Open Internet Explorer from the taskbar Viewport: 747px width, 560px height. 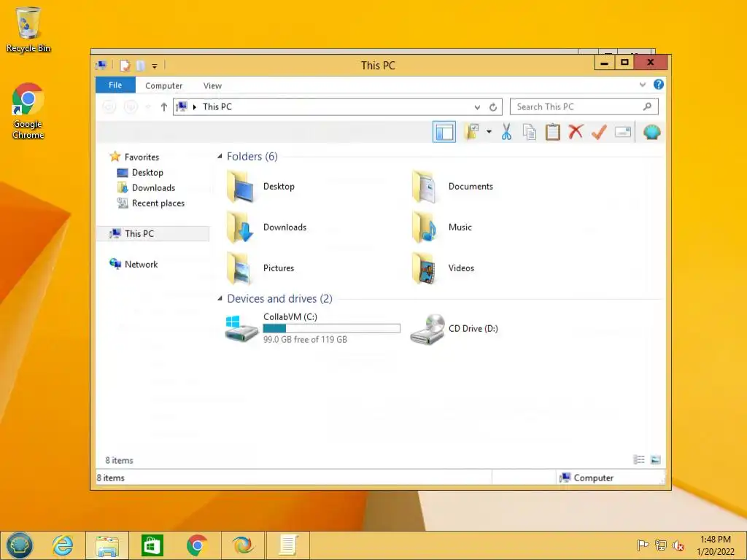(63, 545)
